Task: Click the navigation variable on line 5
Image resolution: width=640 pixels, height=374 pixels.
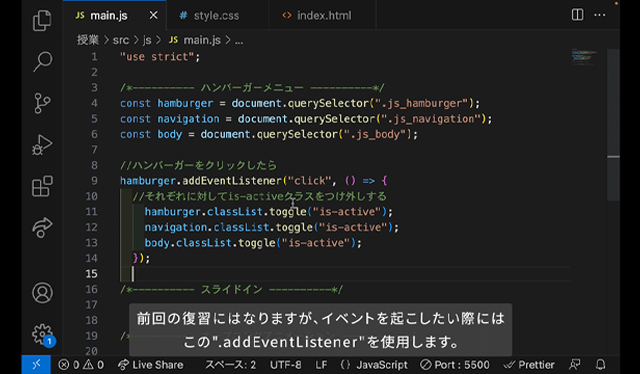Action: [189, 119]
